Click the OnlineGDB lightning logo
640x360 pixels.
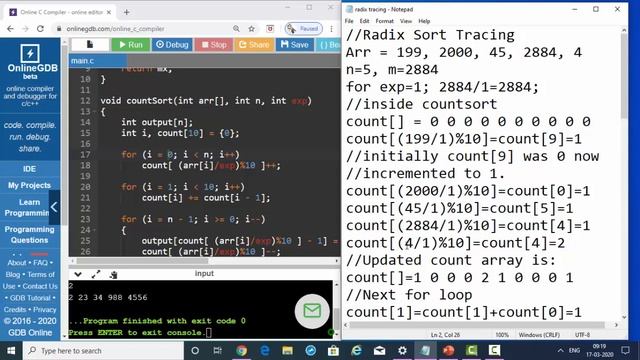[30, 53]
